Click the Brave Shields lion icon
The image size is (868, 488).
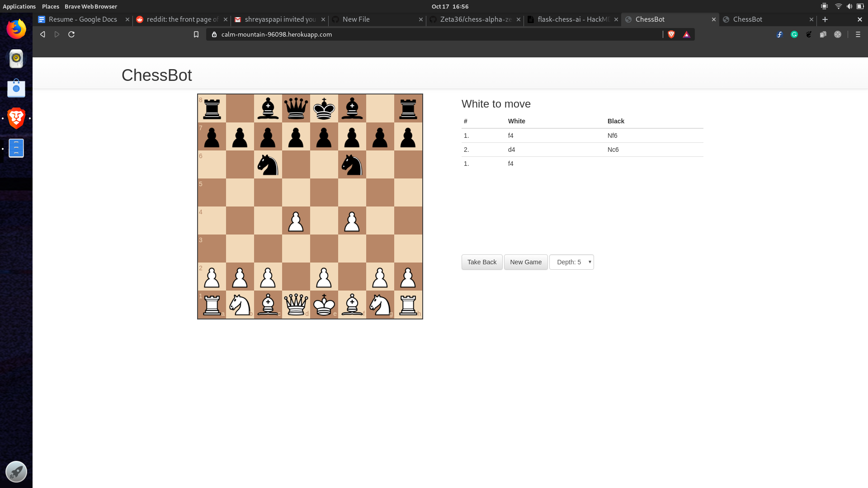click(671, 34)
